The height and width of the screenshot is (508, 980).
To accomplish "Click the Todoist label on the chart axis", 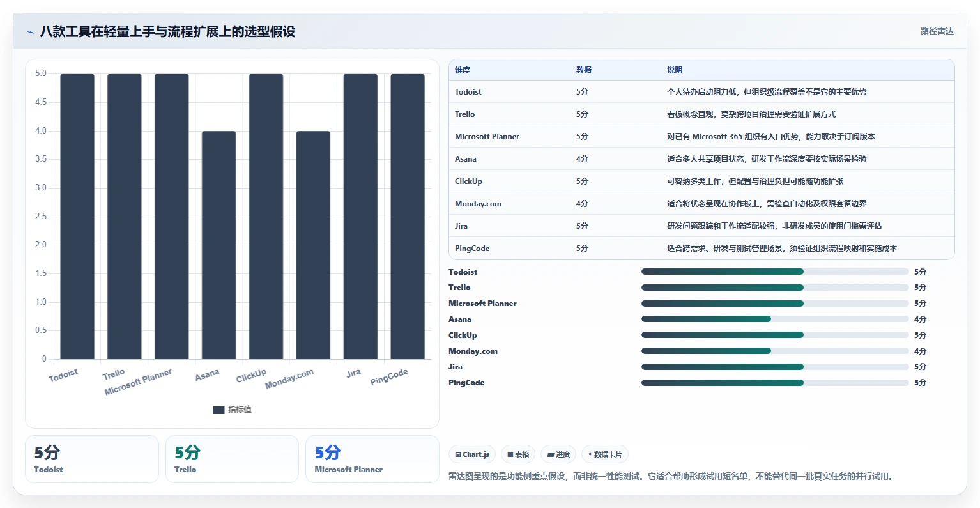I will 63,375.
